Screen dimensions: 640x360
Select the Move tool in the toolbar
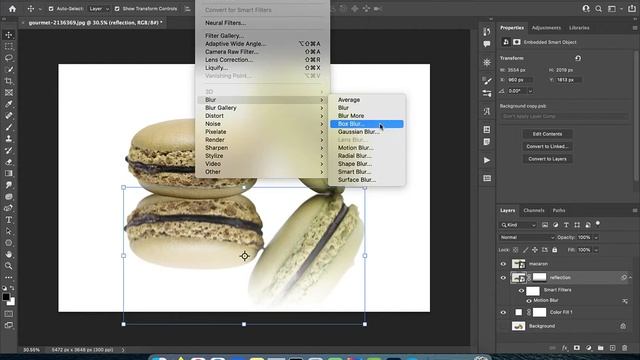[x=9, y=35]
